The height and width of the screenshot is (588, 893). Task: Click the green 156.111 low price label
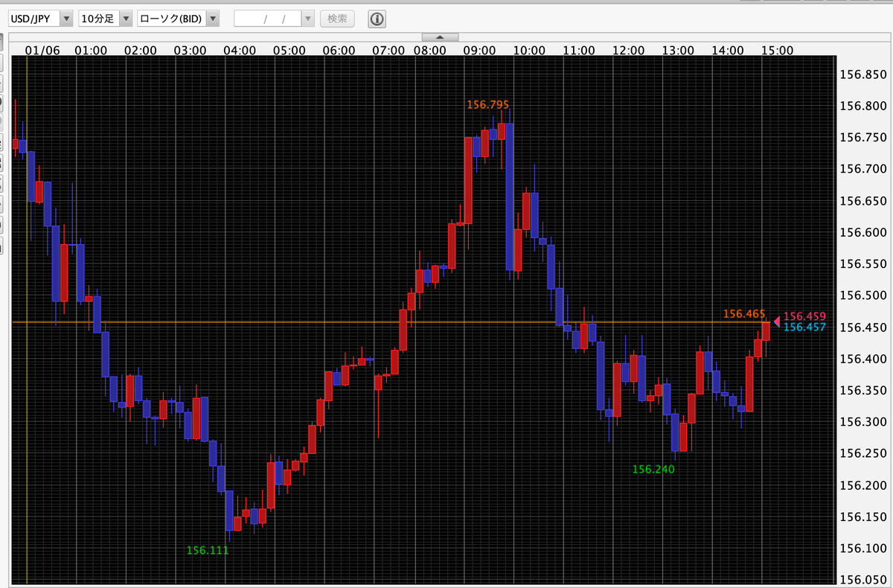207,552
